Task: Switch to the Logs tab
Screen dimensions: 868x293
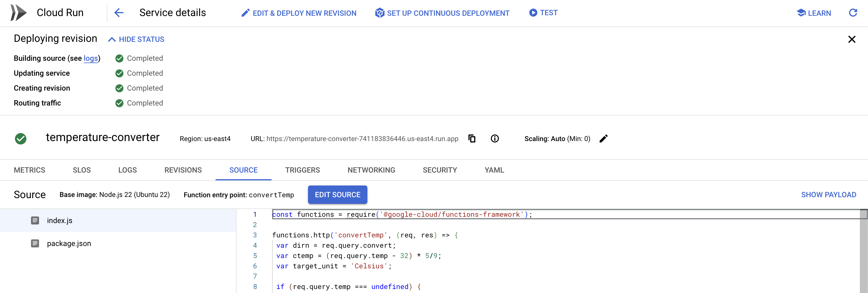Action: coord(127,170)
